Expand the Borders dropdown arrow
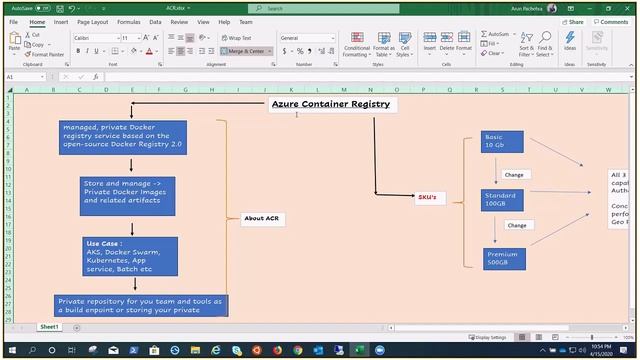Viewport: 640px width, 360px height. pyautogui.click(x=122, y=51)
